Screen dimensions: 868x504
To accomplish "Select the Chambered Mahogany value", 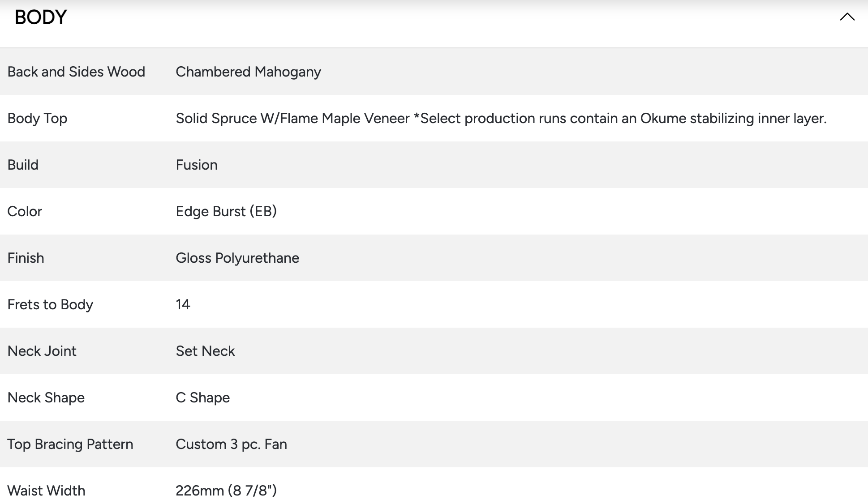I will 248,72.
